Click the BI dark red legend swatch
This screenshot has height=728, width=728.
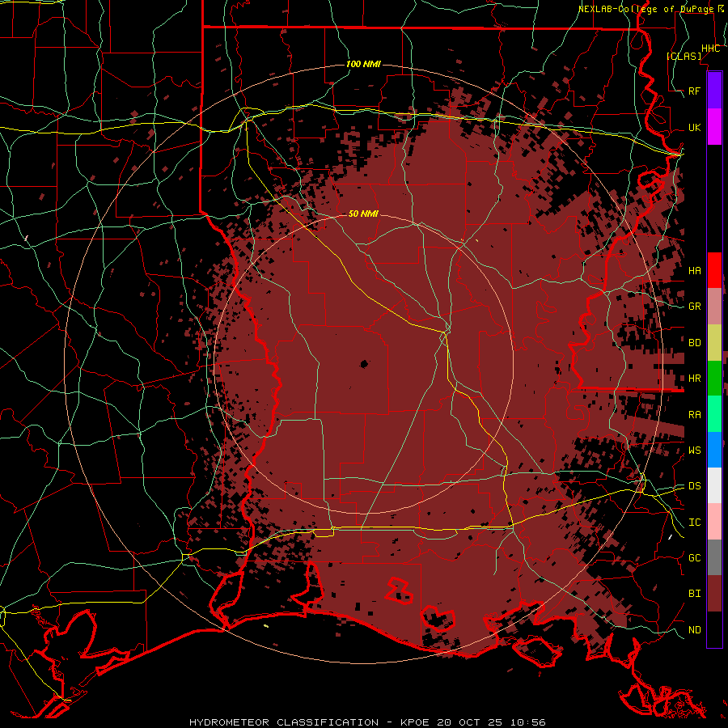(x=714, y=594)
